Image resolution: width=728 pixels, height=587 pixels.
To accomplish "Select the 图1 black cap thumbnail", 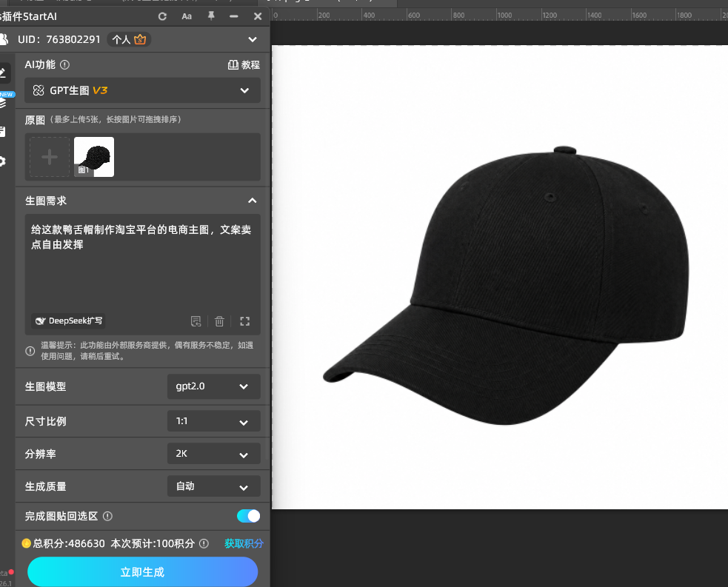I will pos(94,157).
